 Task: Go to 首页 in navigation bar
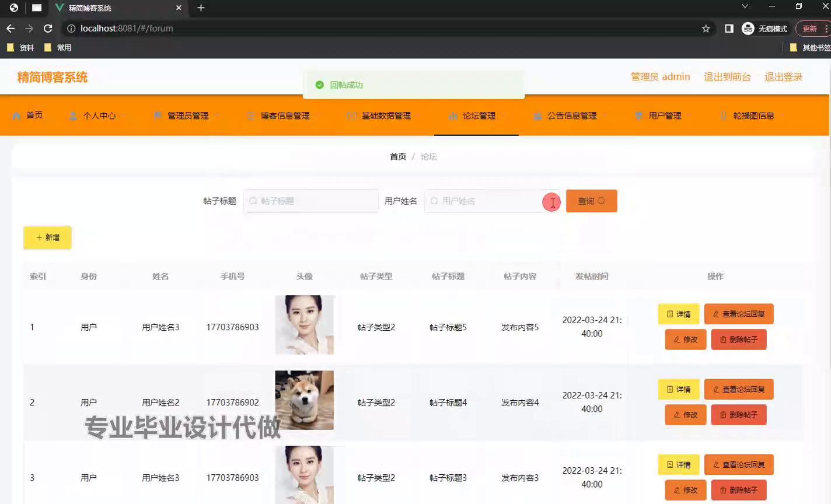pyautogui.click(x=28, y=116)
